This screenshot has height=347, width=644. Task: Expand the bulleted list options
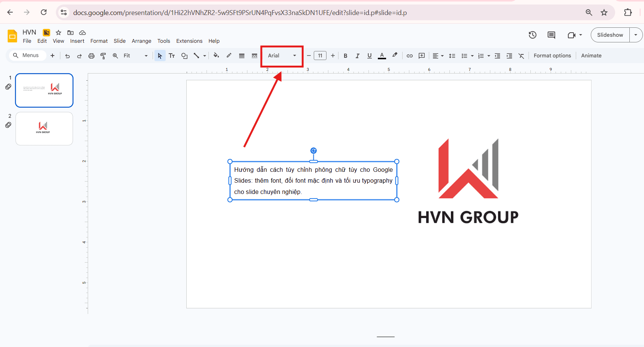(472, 56)
